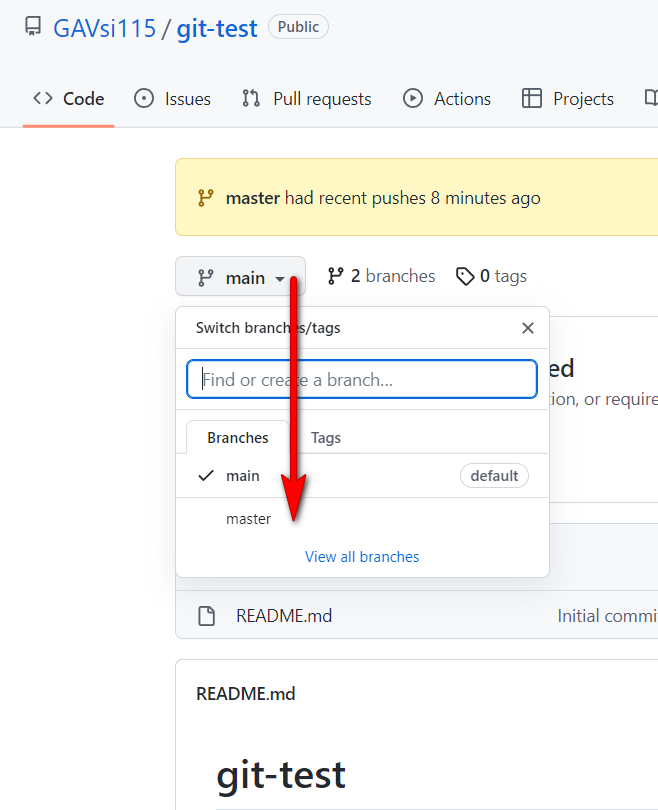This screenshot has width=658, height=810.
Task: Switch to the master branch
Action: point(362,519)
